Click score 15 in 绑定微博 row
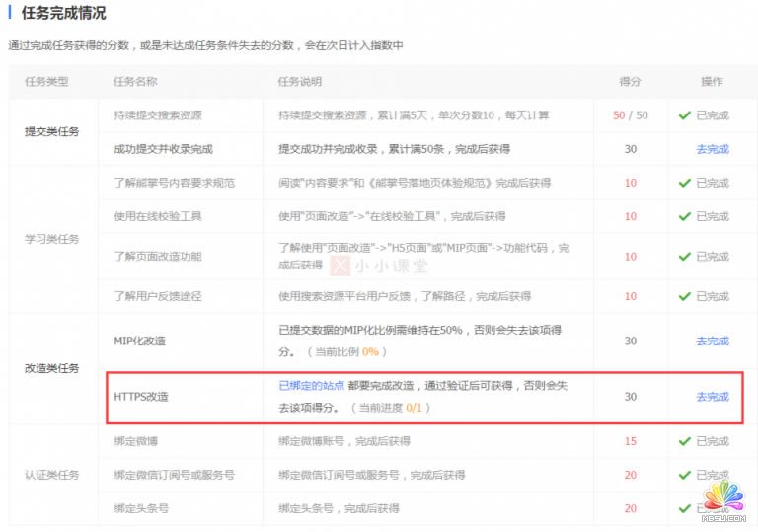Image resolution: width=758 pixels, height=532 pixels. (631, 441)
